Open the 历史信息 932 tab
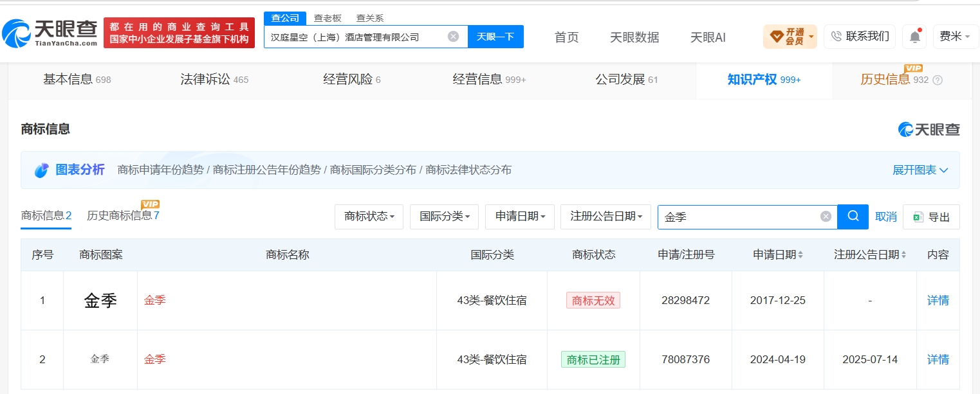Image resolution: width=980 pixels, height=394 pixels. [895, 80]
